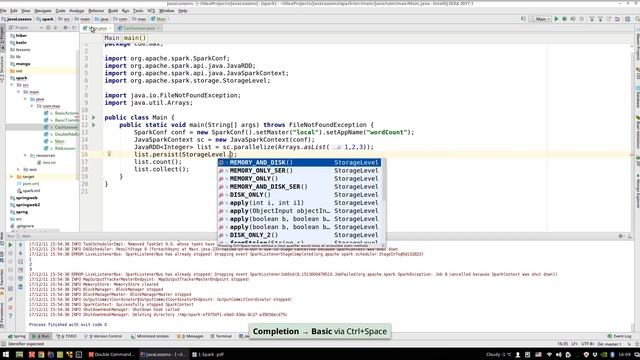The height and width of the screenshot is (360, 640).
Task: Open Run window help question mark icon
Action: 11,316
